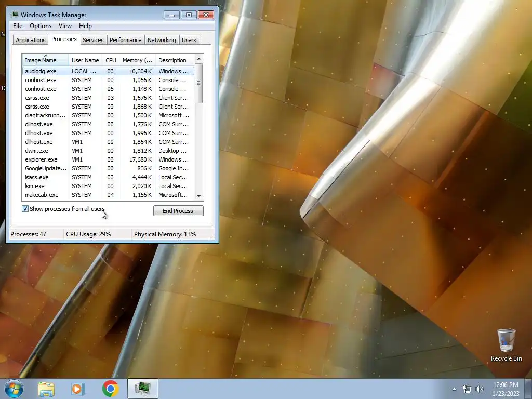Open the Options menu
This screenshot has height=399, width=532.
click(x=41, y=26)
